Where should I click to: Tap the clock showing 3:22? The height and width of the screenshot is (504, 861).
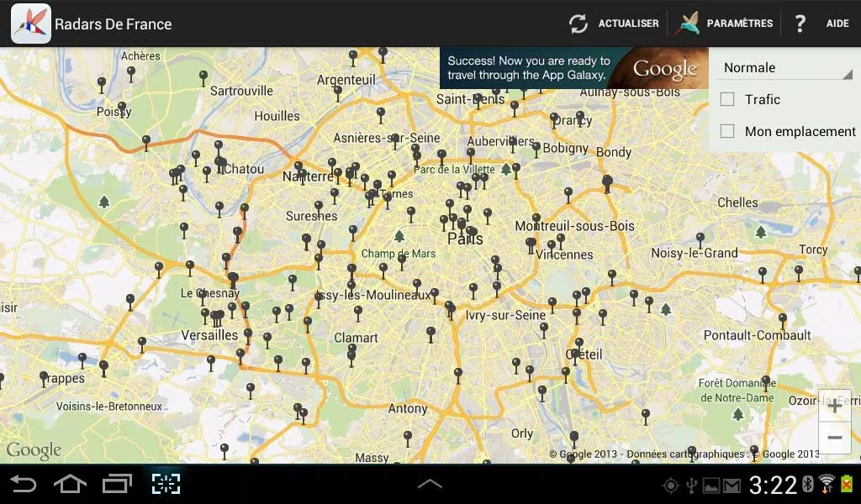(x=773, y=485)
